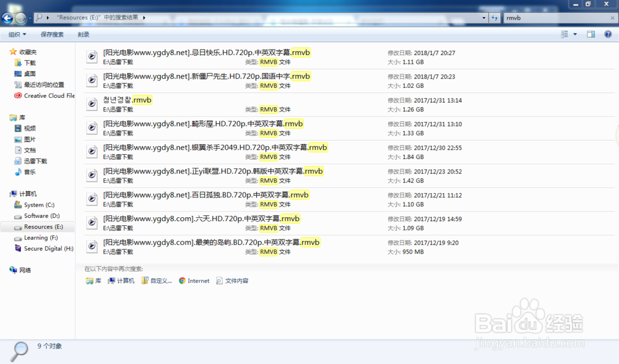The image size is (619, 364).
Task: Clear the rmvb search text
Action: tap(612, 18)
